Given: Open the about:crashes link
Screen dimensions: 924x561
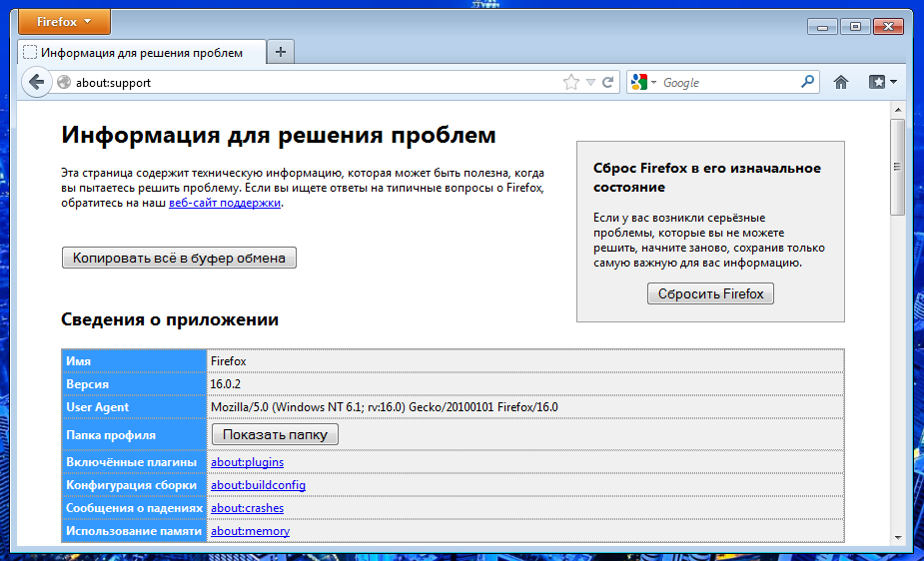Looking at the screenshot, I should 247,508.
